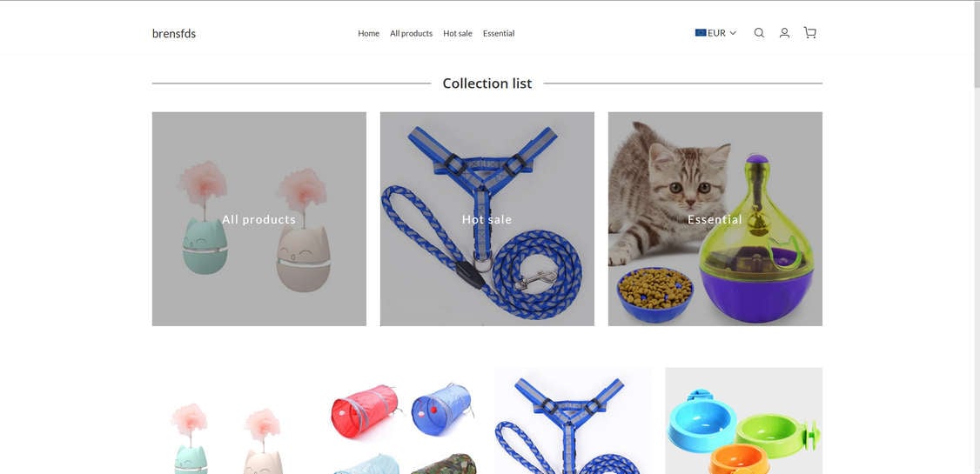Open All products menu item
This screenshot has height=474, width=980.
point(412,34)
